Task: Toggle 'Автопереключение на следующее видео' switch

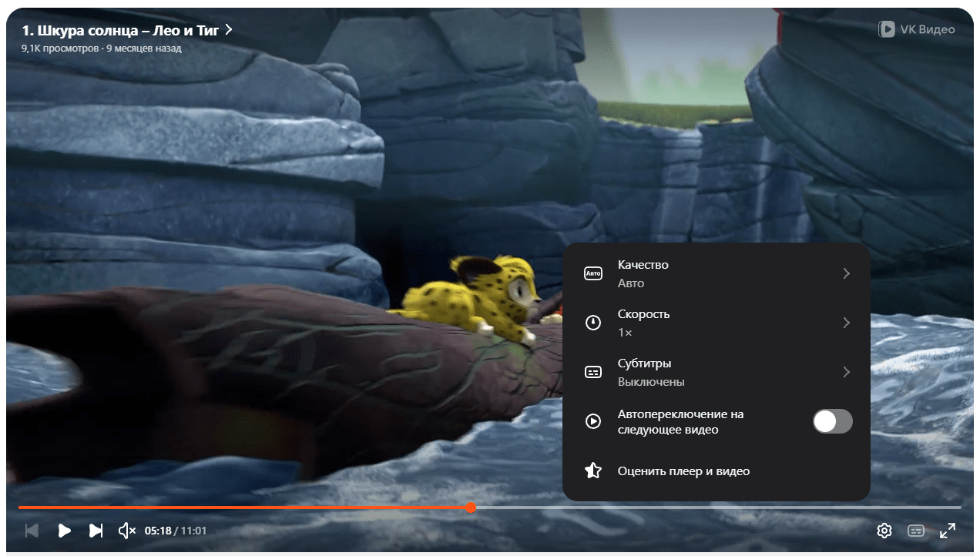Action: pyautogui.click(x=833, y=421)
